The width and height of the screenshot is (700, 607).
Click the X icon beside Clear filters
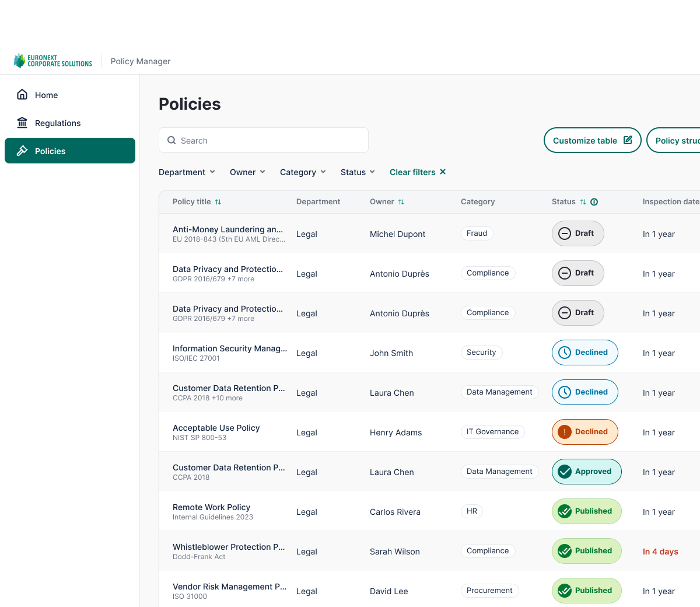(x=443, y=172)
